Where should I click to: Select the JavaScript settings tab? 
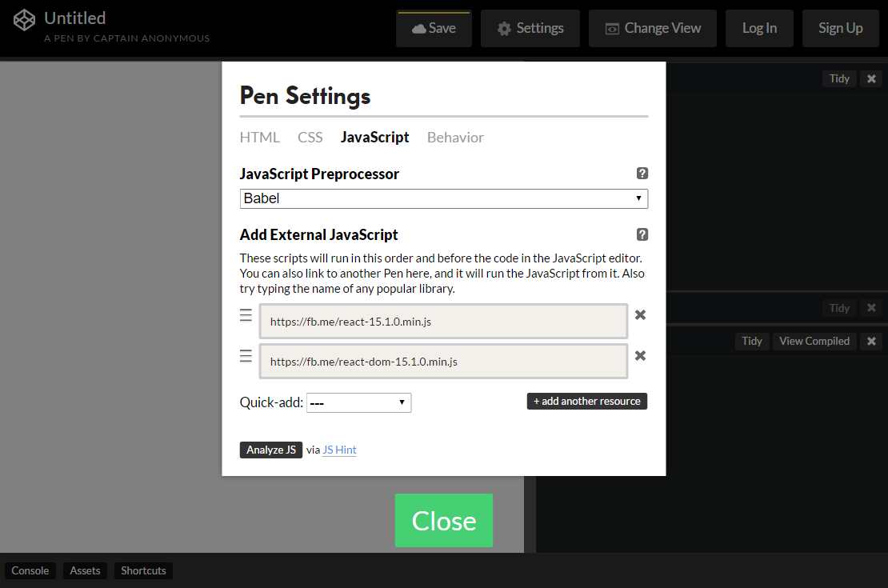pos(374,138)
